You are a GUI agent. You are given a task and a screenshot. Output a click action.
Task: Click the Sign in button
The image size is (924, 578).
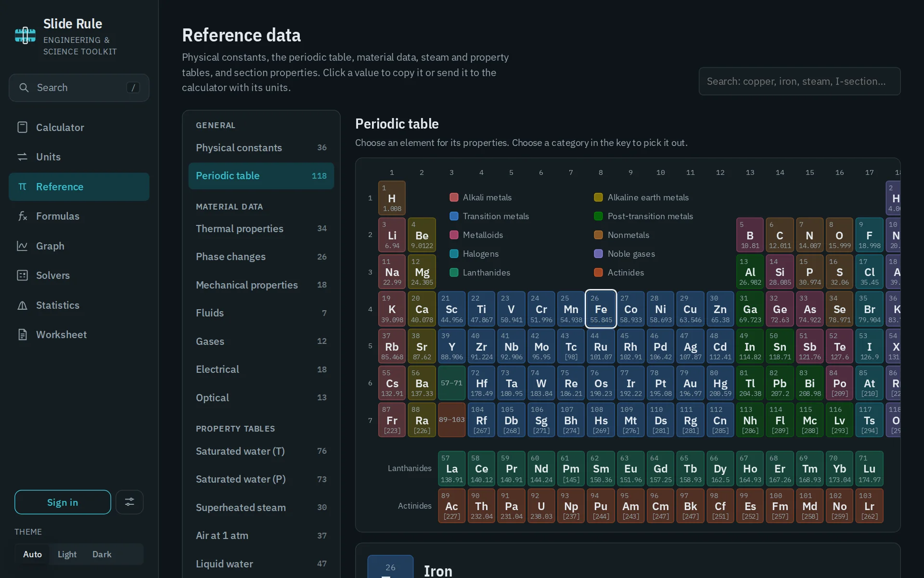point(63,502)
